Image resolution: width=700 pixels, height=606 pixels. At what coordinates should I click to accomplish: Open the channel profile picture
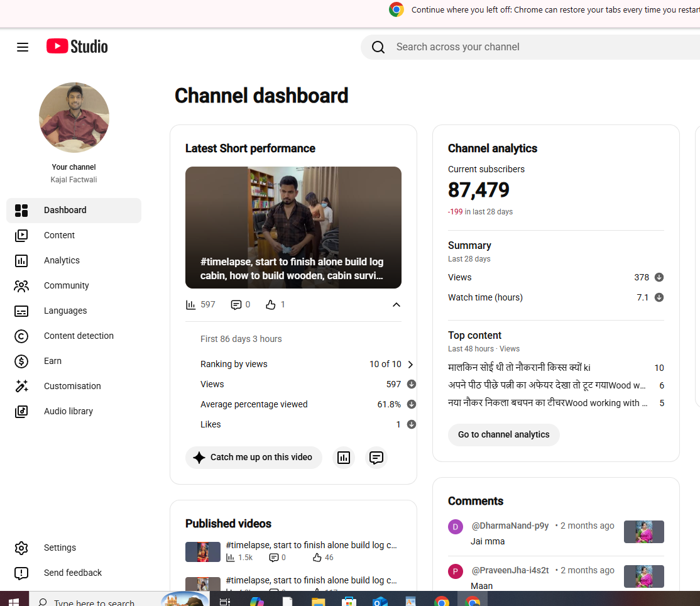pos(74,118)
